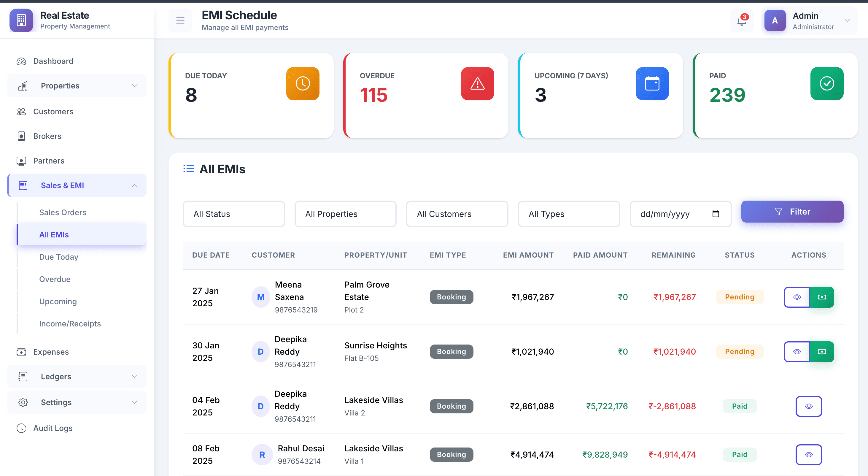Click the Upcoming calendar icon
868x476 pixels.
tap(652, 84)
